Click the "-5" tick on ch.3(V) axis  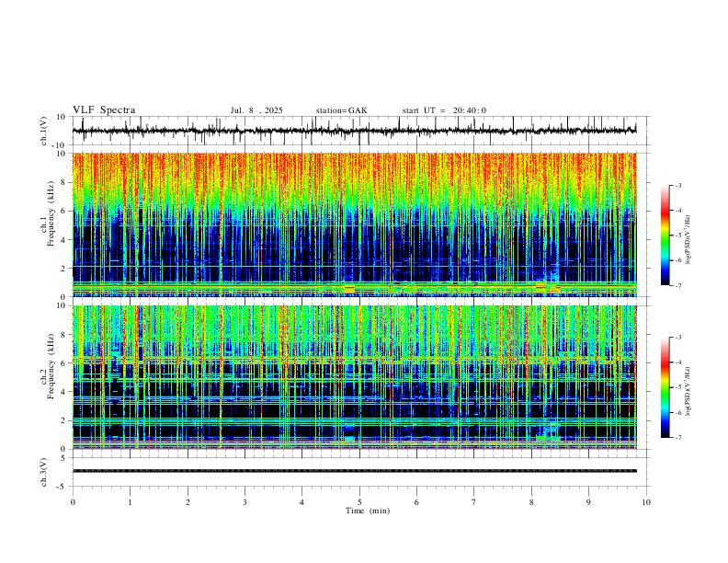coord(63,487)
